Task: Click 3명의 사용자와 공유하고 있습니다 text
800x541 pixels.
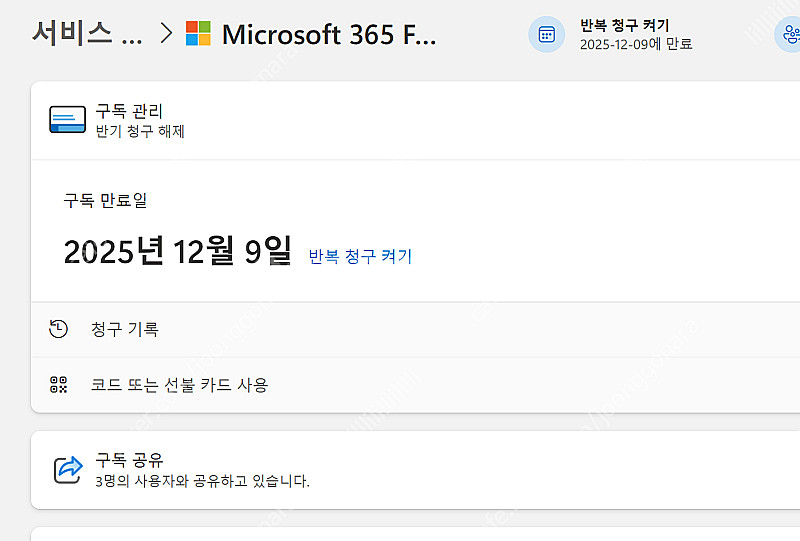Action: tap(202, 481)
